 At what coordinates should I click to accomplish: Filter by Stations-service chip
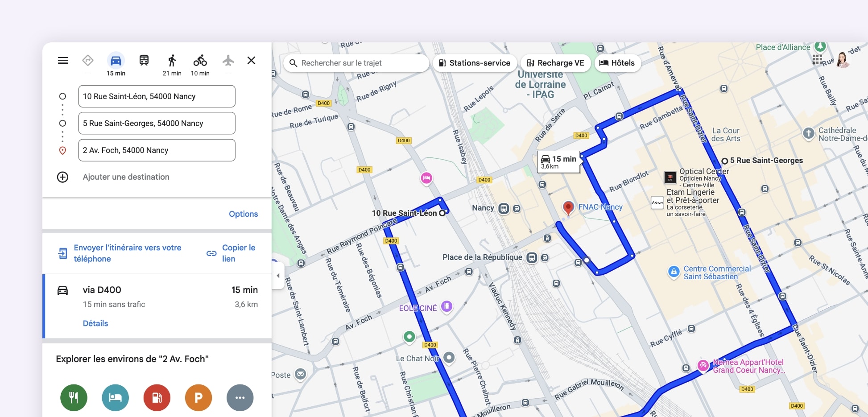(x=475, y=63)
